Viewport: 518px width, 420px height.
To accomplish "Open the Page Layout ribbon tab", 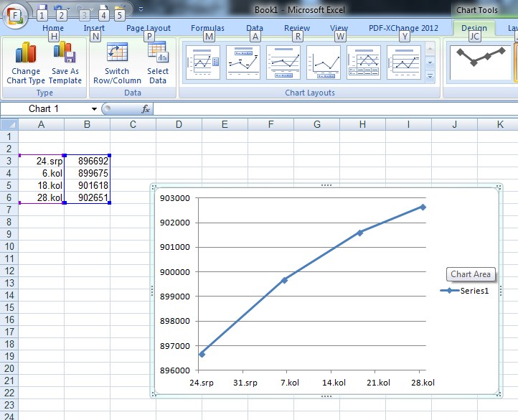I will 149,28.
